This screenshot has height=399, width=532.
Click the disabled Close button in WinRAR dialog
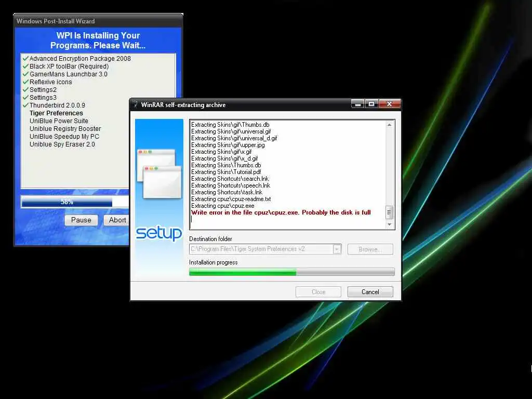pos(318,292)
